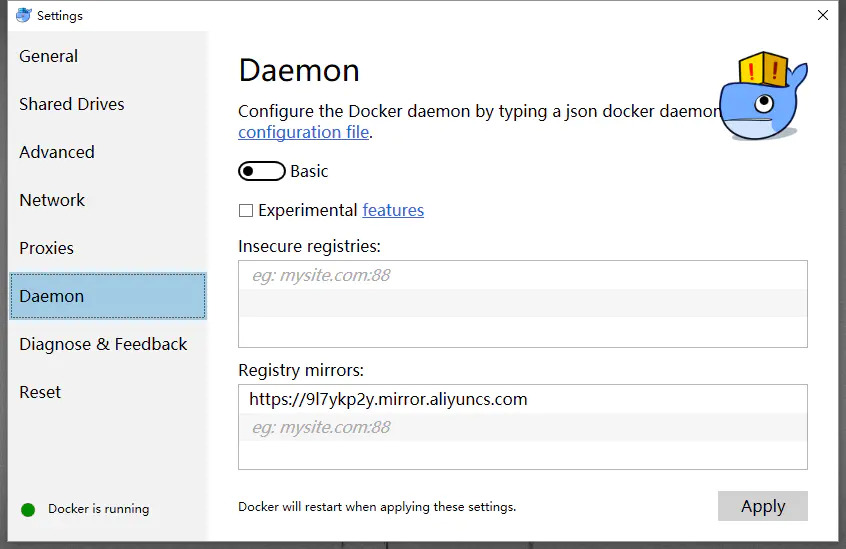Click the Docker whale mascot with boxes

coord(763,96)
